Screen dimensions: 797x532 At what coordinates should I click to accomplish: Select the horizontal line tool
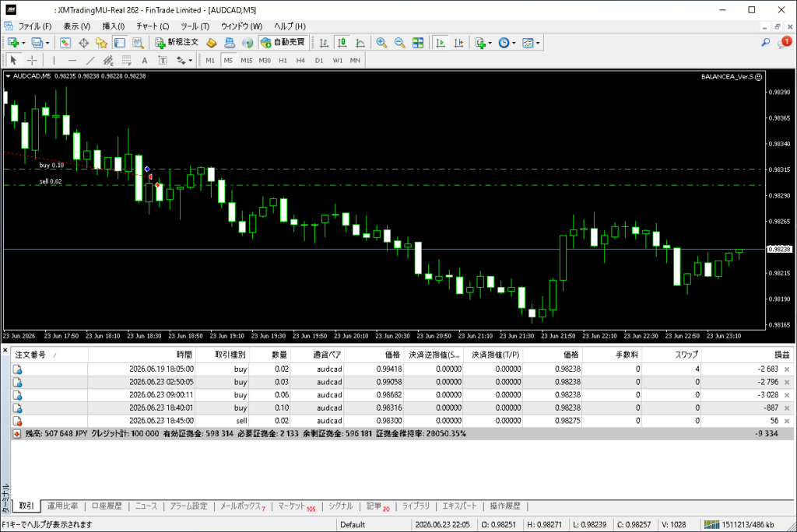(x=72, y=61)
